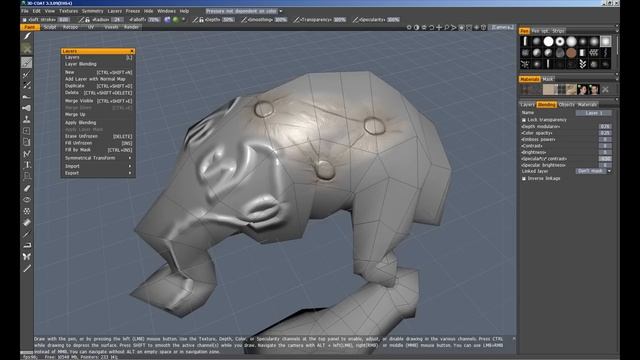This screenshot has width=640, height=360.
Task: Close the Layers popup menu
Action: coord(132,51)
